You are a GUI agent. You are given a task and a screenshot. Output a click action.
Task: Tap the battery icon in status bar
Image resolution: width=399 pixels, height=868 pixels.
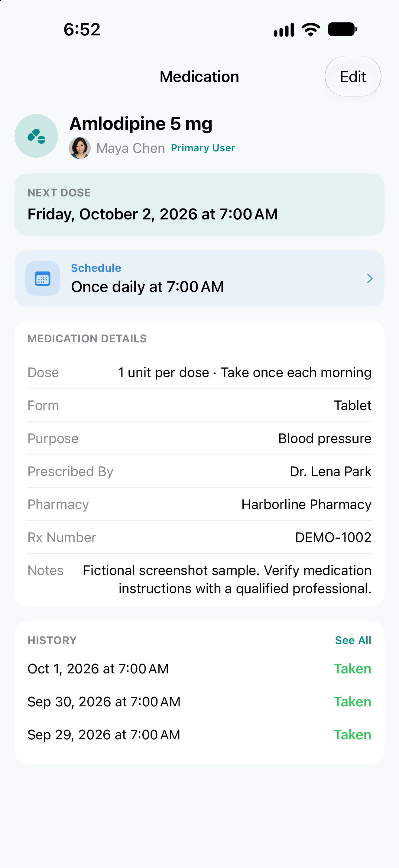point(342,29)
